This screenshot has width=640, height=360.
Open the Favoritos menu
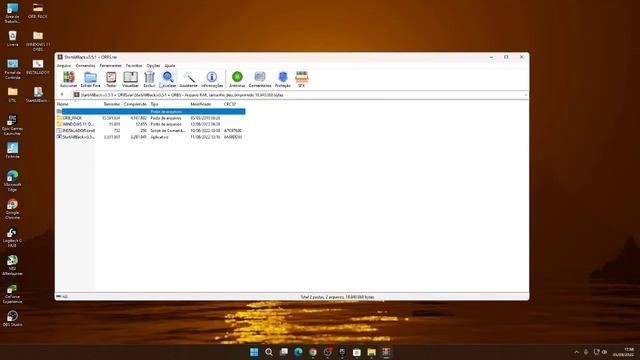tap(134, 65)
